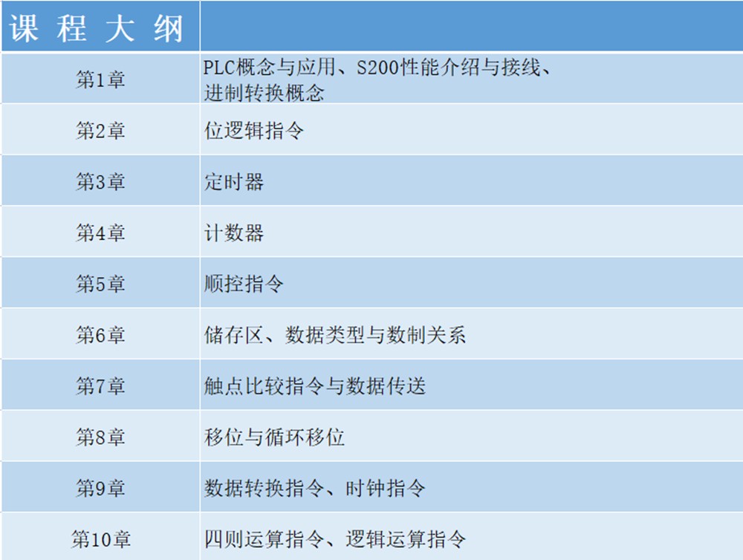The width and height of the screenshot is (743, 560).
Task: Click 数据转换指令、时钟指令 cell
Action: [472, 488]
